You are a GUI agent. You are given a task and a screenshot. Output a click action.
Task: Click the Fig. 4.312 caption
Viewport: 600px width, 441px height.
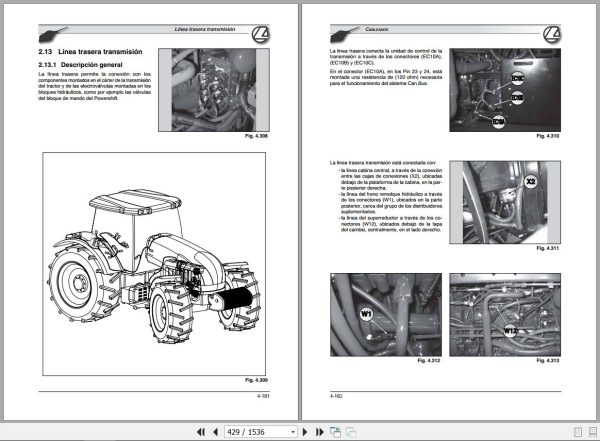[x=429, y=360]
